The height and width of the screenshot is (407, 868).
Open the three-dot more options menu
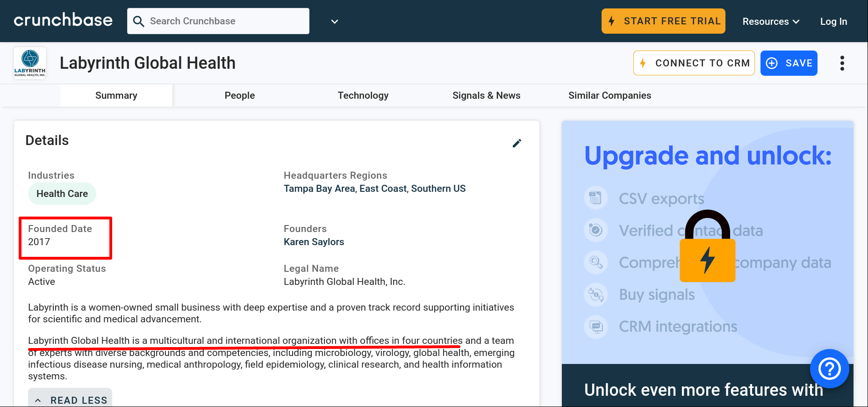tap(842, 63)
